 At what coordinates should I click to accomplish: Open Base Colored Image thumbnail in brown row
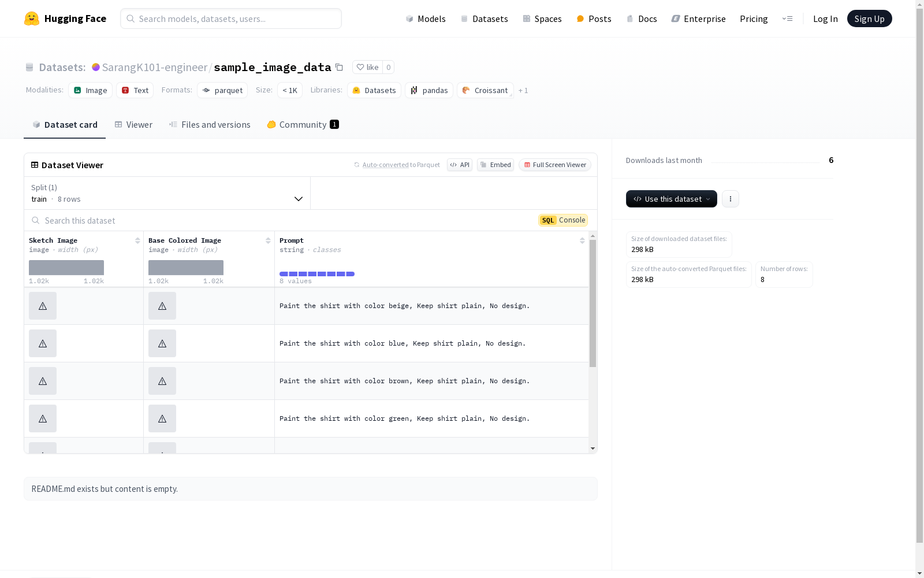coord(162,381)
